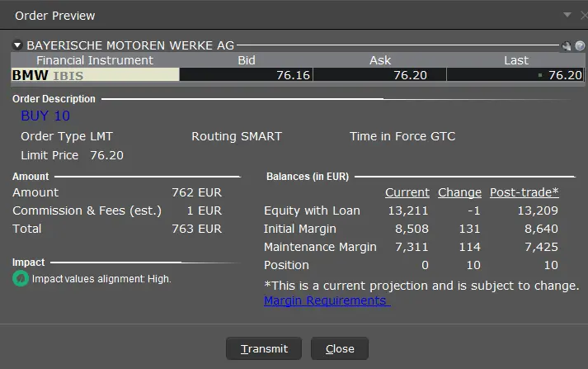Click the Order Description section heading
This screenshot has height=369, width=588.
tap(54, 99)
